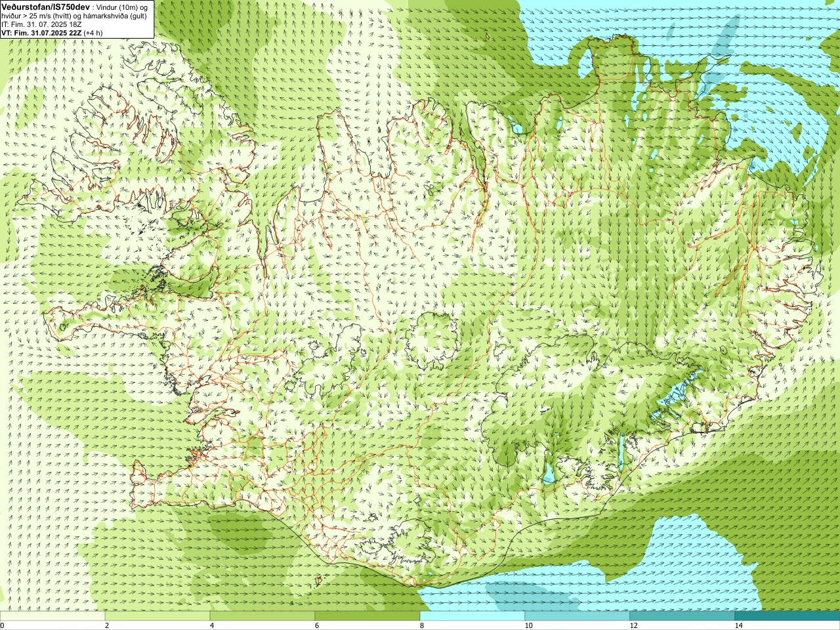Click the dark teal swatch above 14 m/s
Screen dimensions: 840x630
(787, 616)
